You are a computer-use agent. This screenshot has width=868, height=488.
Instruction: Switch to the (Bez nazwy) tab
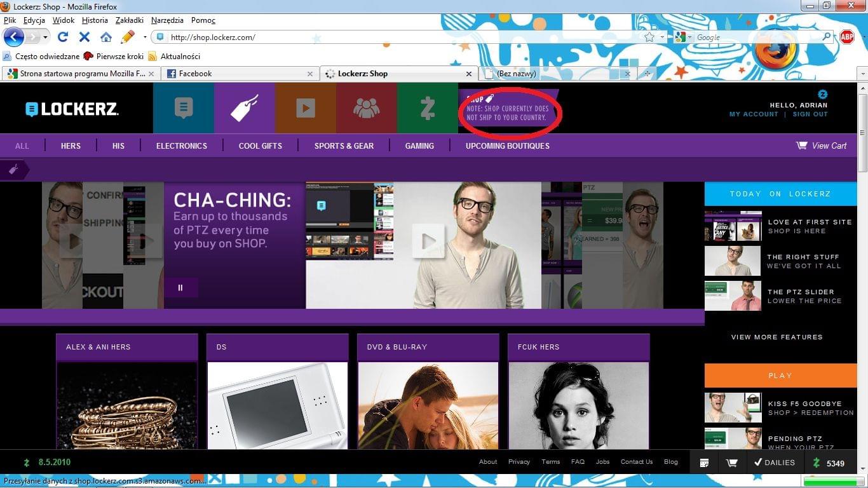tap(558, 74)
